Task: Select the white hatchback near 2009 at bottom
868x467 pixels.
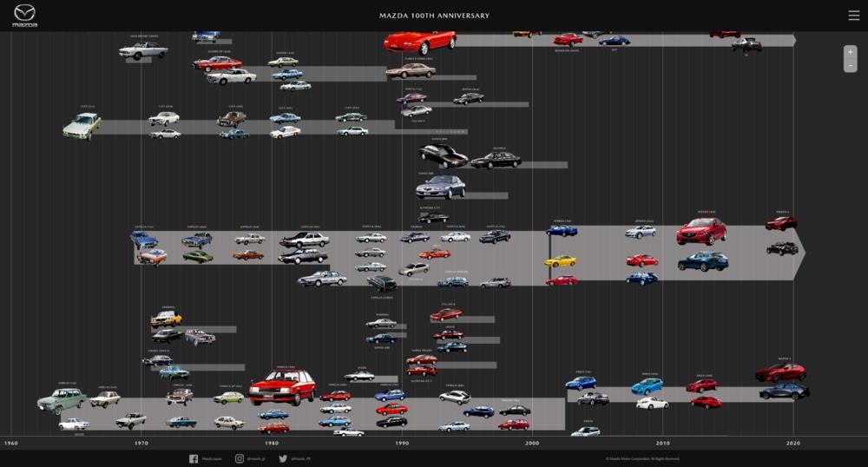Action: [x=652, y=404]
